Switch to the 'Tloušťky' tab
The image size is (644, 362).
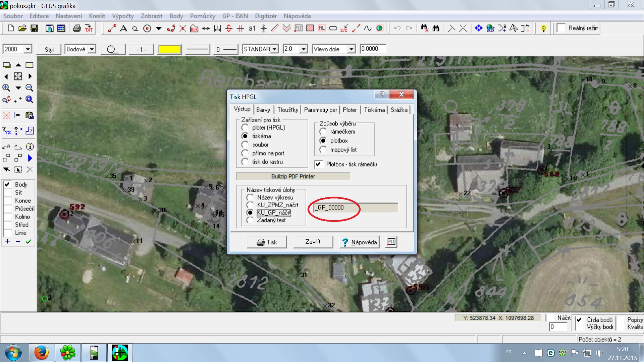(x=287, y=110)
